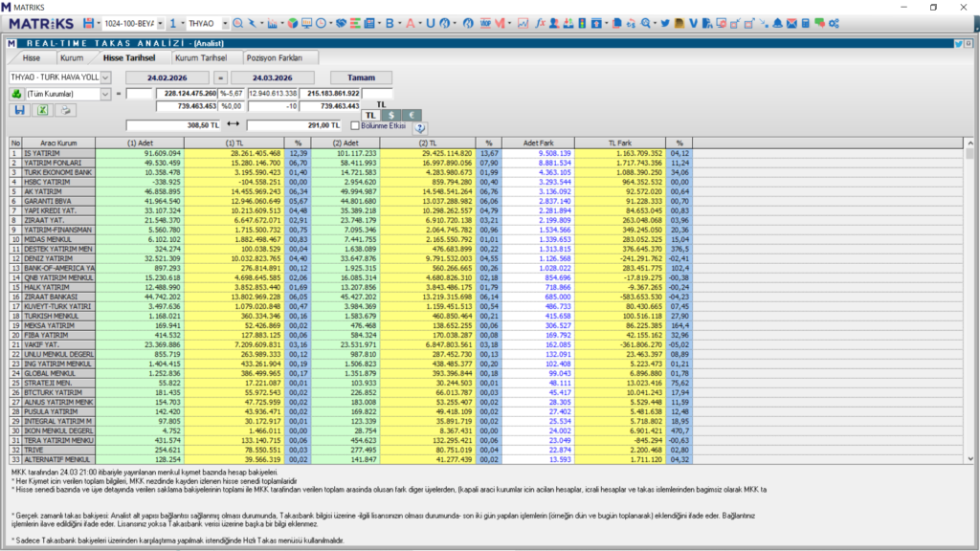Click the colored pie chart icon
Screen dimensions: 980x551
coord(293,23)
